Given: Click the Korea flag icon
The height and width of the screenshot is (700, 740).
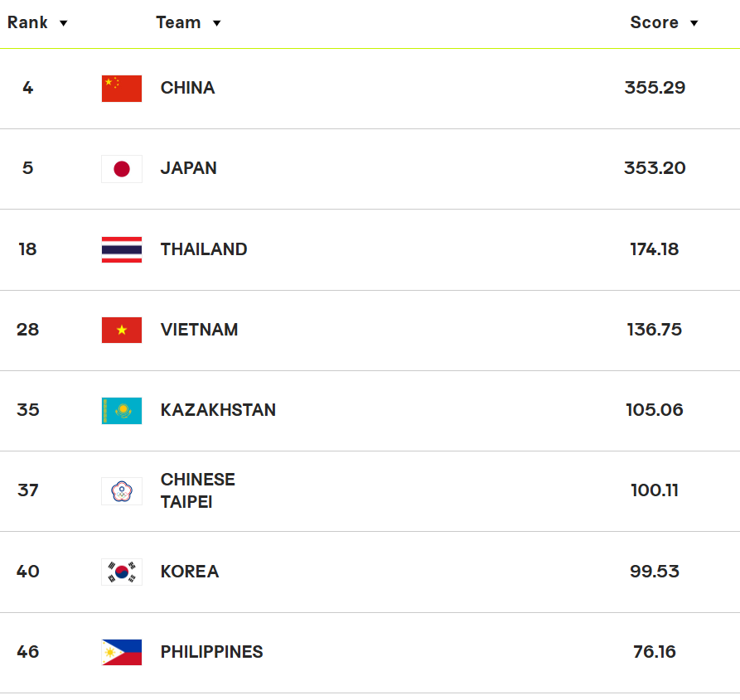Looking at the screenshot, I should [x=122, y=572].
